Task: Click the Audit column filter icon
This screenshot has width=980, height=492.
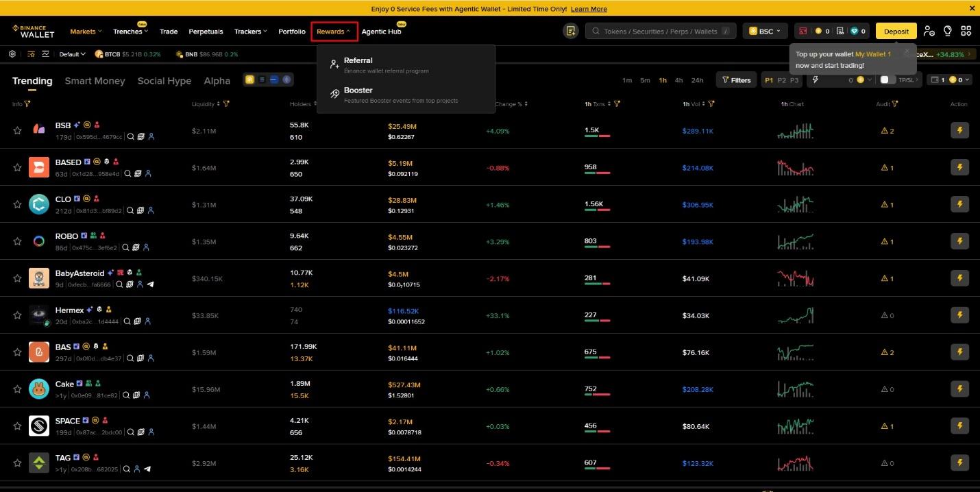Action: coord(895,104)
